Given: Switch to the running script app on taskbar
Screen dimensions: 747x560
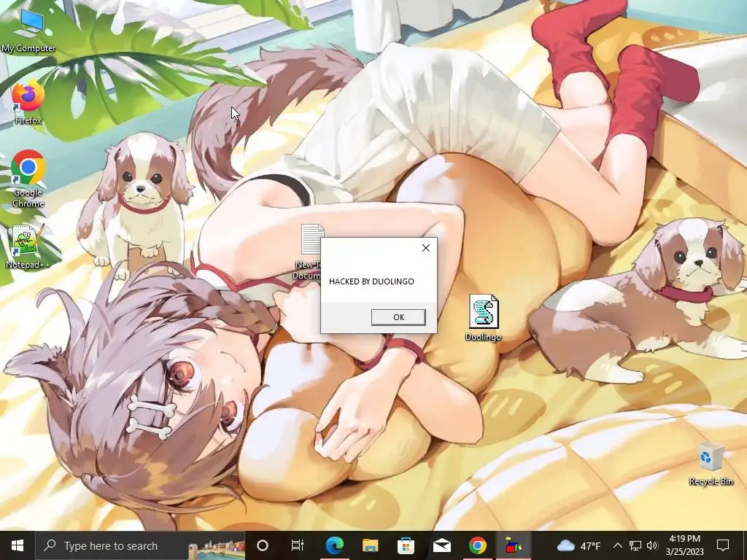Looking at the screenshot, I should (513, 545).
